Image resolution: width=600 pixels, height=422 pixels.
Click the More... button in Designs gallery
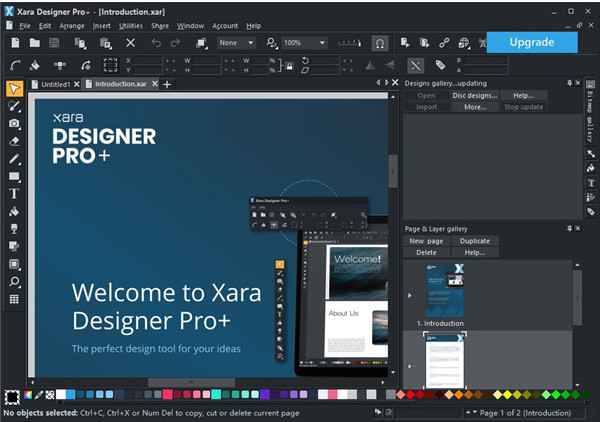tap(474, 107)
